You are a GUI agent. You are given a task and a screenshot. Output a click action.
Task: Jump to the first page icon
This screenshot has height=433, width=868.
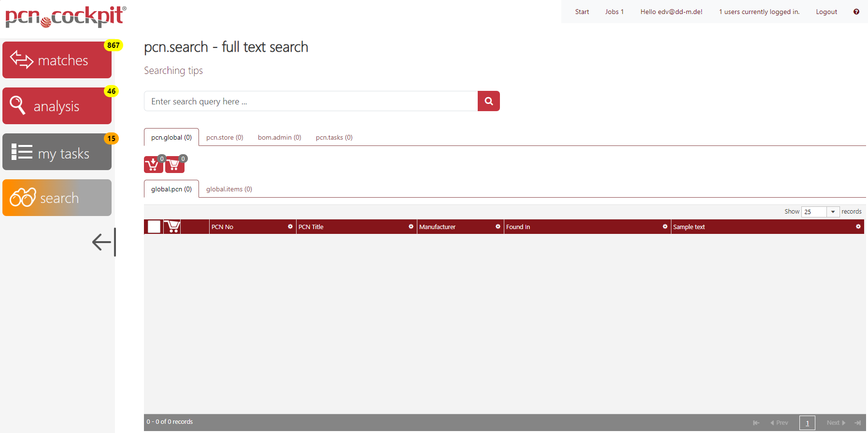(x=756, y=423)
